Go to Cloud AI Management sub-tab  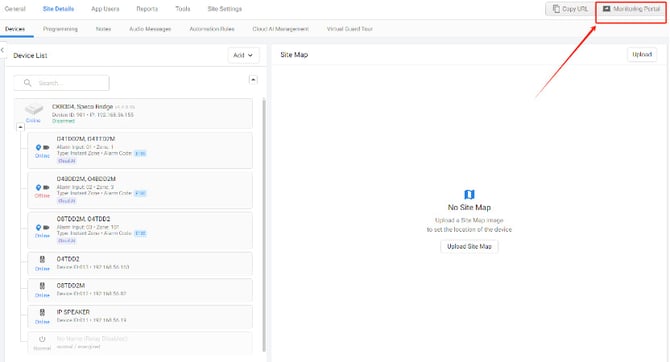(x=281, y=29)
